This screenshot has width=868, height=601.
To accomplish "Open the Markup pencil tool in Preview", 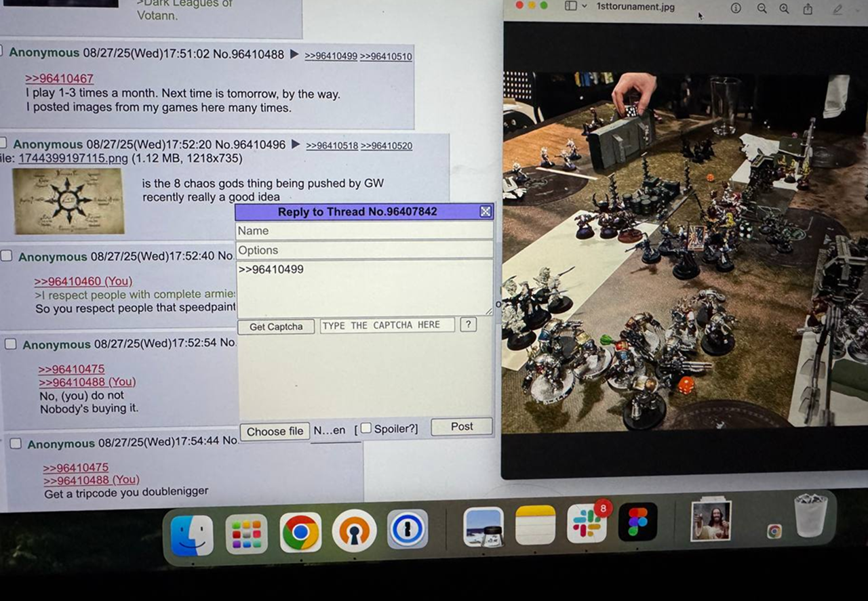I will pos(838,9).
